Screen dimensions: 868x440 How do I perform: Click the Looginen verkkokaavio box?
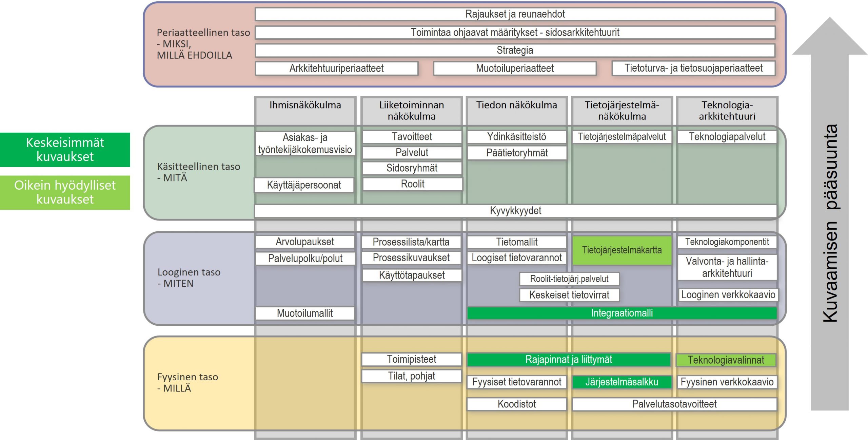click(x=728, y=294)
